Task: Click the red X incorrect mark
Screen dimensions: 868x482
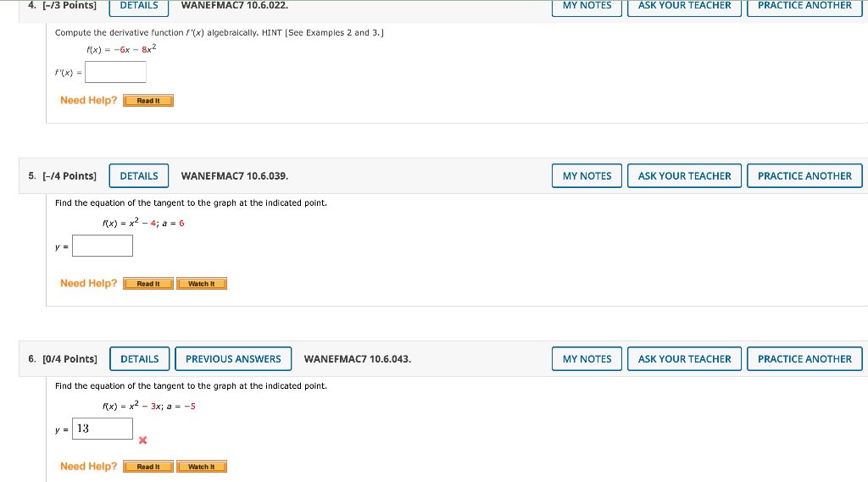Action: [x=142, y=440]
